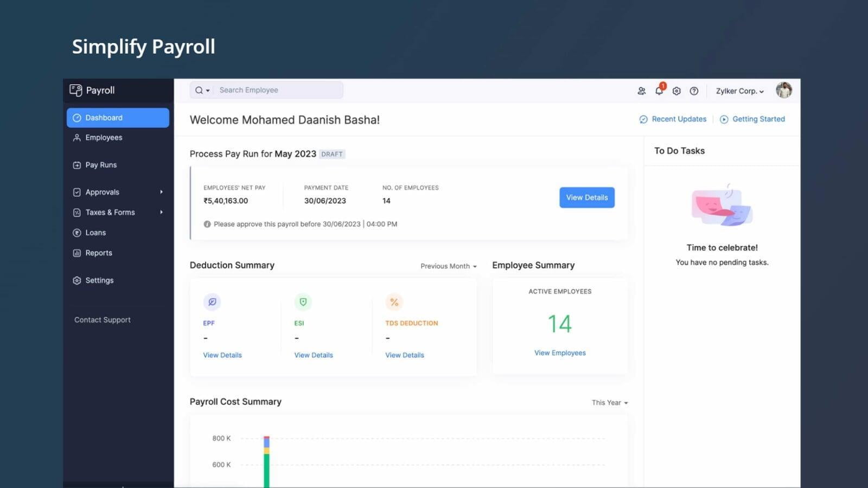Click the Contact Support link
The width and height of the screenshot is (868, 488).
coord(103,320)
